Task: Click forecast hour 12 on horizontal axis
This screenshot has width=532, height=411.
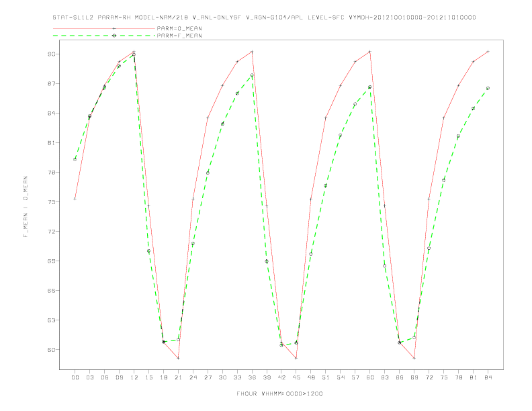Action: click(134, 377)
